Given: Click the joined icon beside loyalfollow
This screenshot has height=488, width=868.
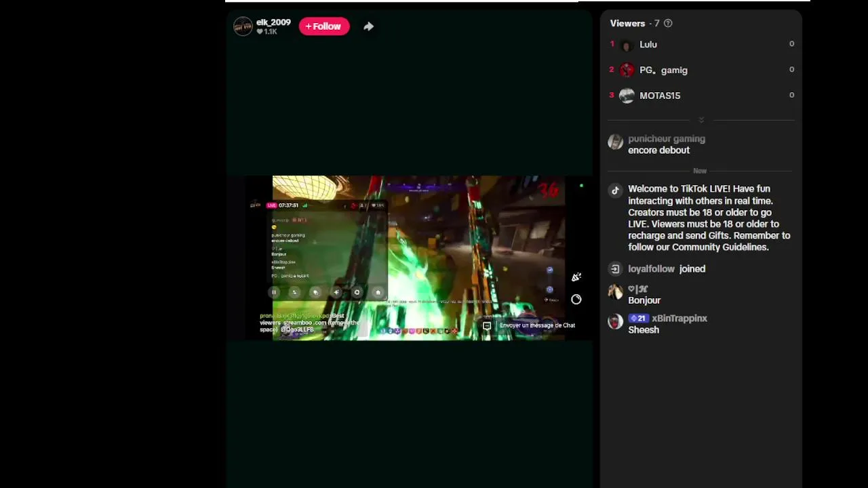Looking at the screenshot, I should click(615, 269).
